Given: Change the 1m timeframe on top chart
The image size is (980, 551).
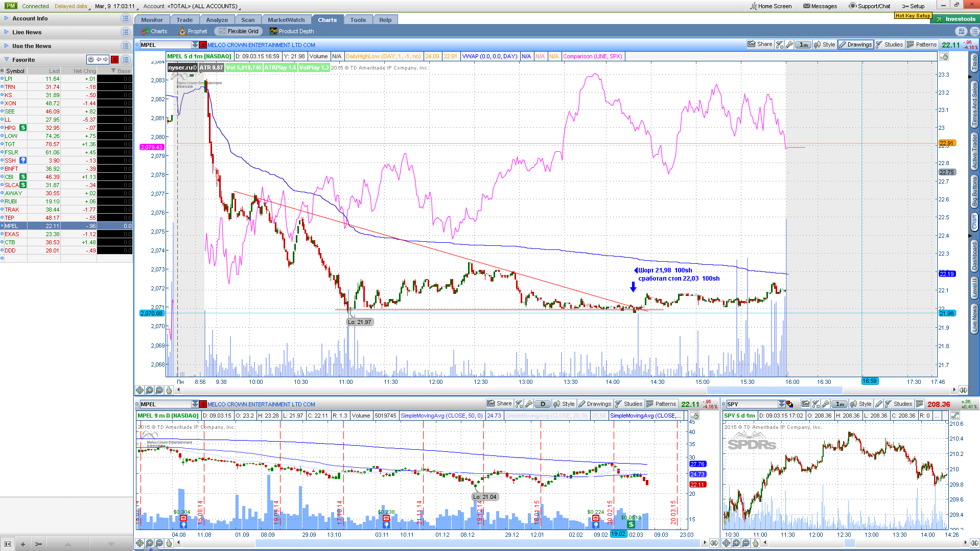Looking at the screenshot, I should [804, 44].
